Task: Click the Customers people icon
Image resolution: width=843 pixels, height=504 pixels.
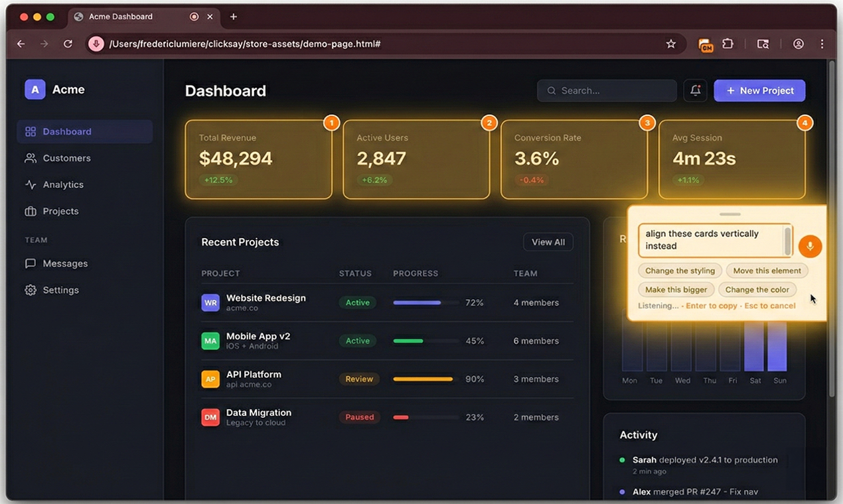Action: pos(31,158)
